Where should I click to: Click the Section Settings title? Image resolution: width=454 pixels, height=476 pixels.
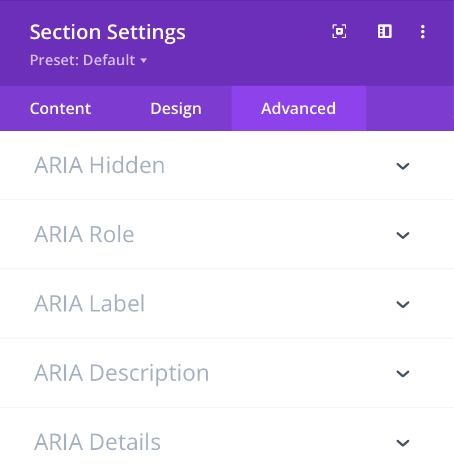click(107, 32)
